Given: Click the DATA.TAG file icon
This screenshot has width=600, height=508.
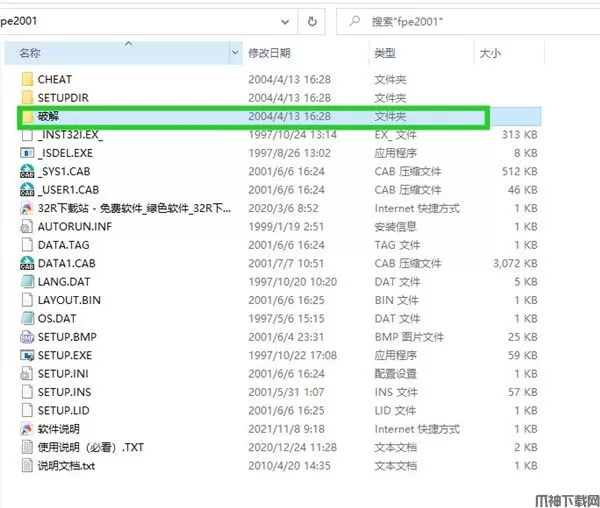Looking at the screenshot, I should [27, 245].
